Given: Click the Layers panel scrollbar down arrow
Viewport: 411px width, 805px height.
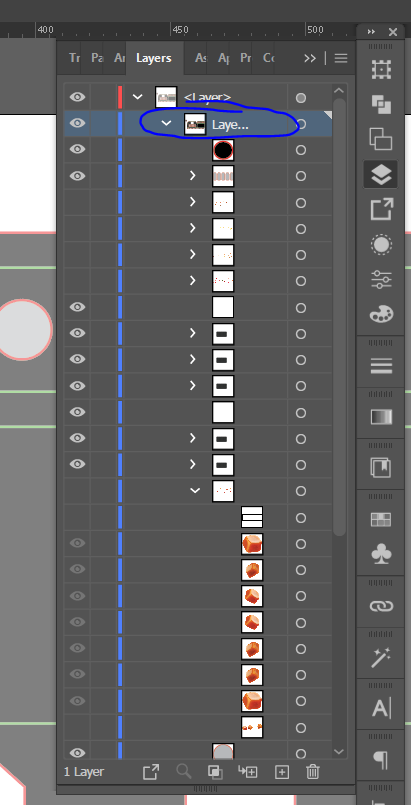Looking at the screenshot, I should (x=339, y=752).
